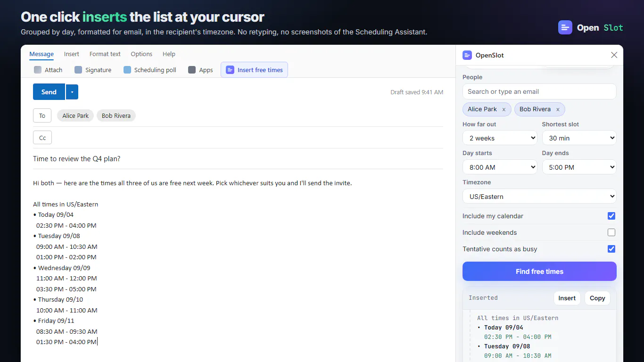This screenshot has width=644, height=362.
Task: Click the Scheduling poll icon
Action: (127, 70)
